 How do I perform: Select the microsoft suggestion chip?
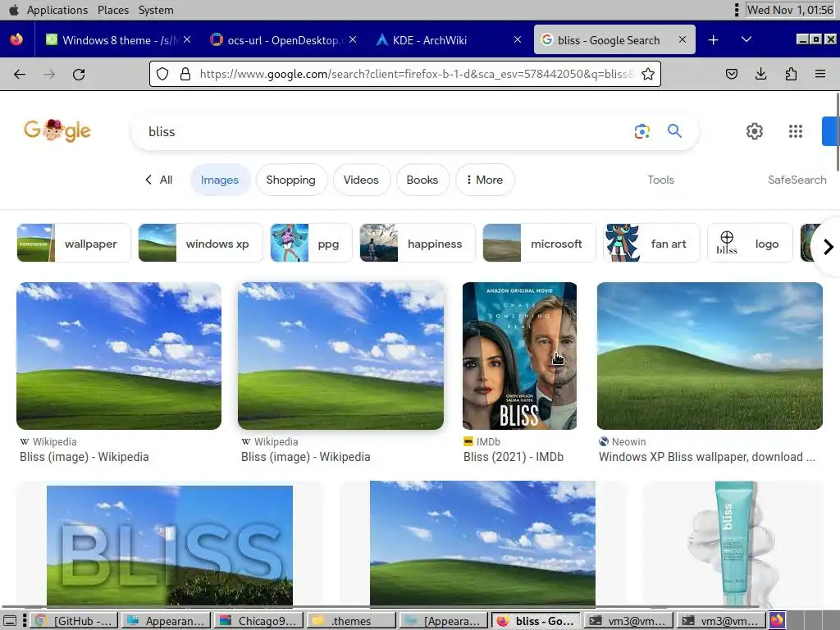point(539,243)
